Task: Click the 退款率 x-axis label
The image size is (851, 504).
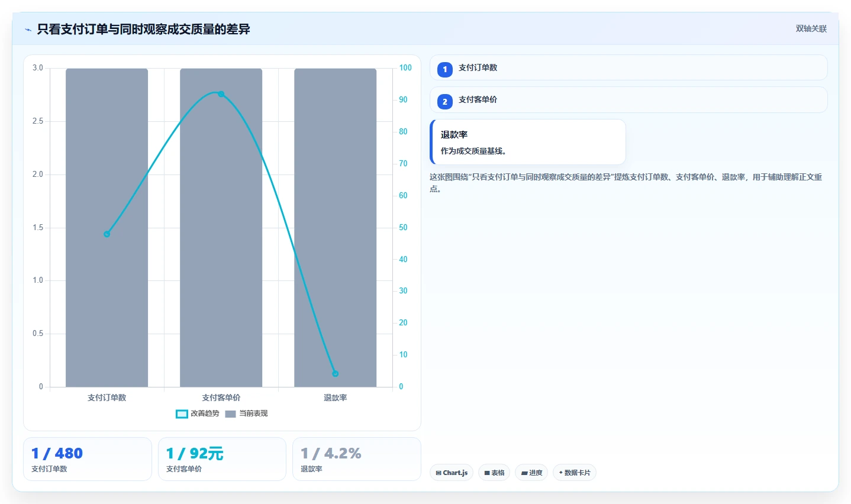Action: (x=336, y=398)
